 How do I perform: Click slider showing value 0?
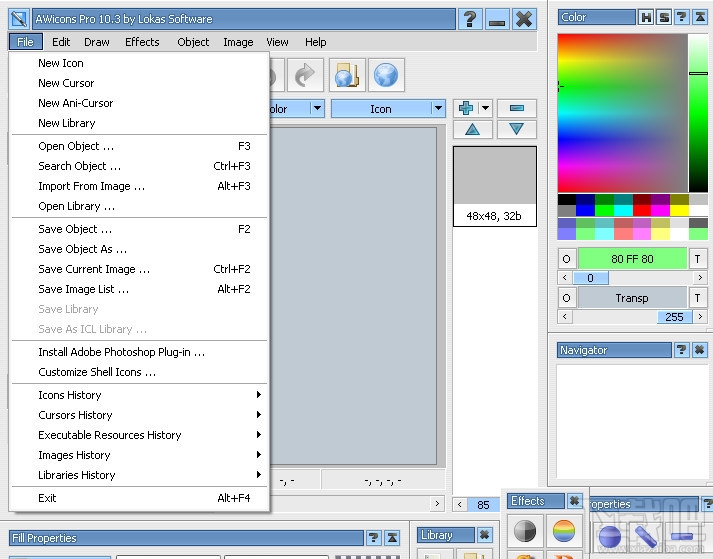pos(590,277)
